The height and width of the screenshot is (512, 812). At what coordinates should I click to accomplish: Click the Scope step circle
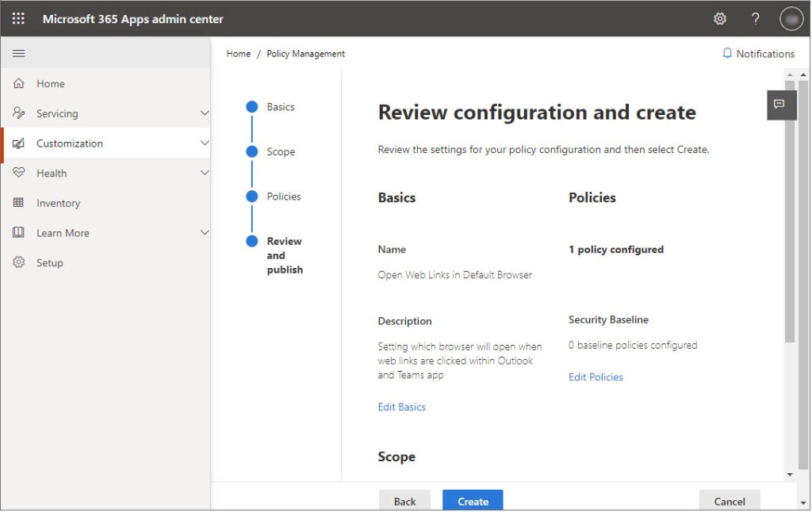251,151
